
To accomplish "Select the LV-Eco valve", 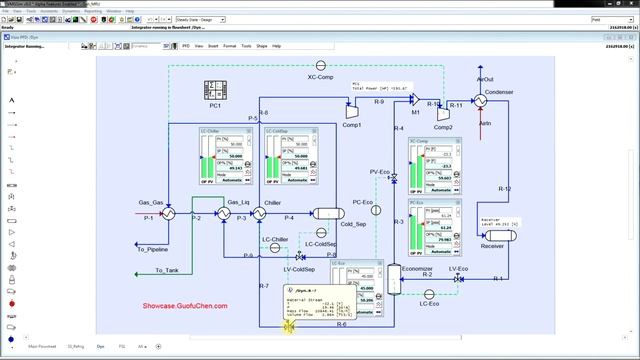I will tap(458, 279).
